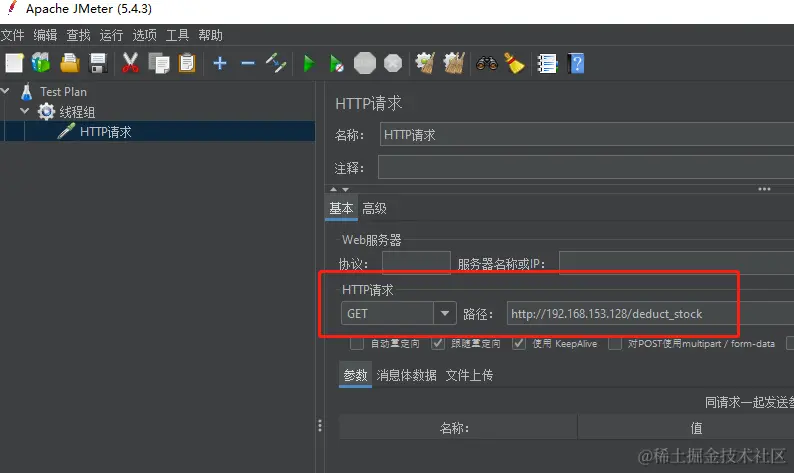This screenshot has height=473, width=794.
Task: Save the test plan with the floppy icon
Action: click(98, 64)
